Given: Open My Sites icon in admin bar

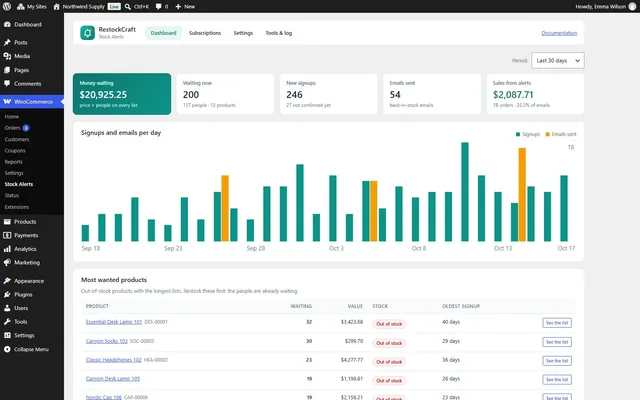Looking at the screenshot, I should pos(20,7).
